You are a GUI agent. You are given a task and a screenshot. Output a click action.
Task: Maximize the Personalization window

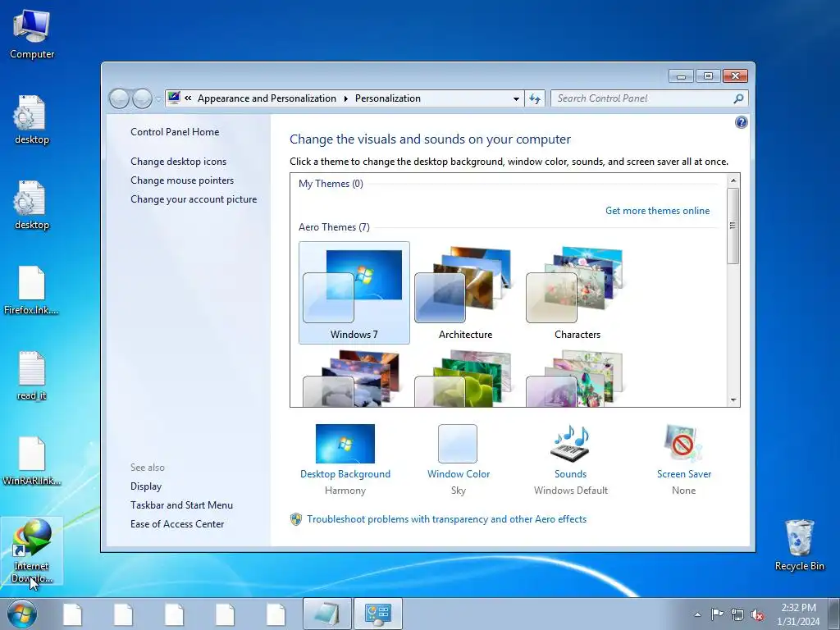point(708,76)
